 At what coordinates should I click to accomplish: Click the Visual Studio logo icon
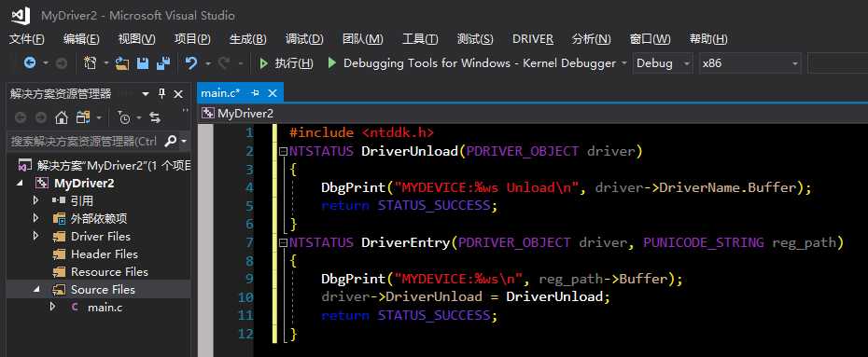pyautogui.click(x=21, y=15)
